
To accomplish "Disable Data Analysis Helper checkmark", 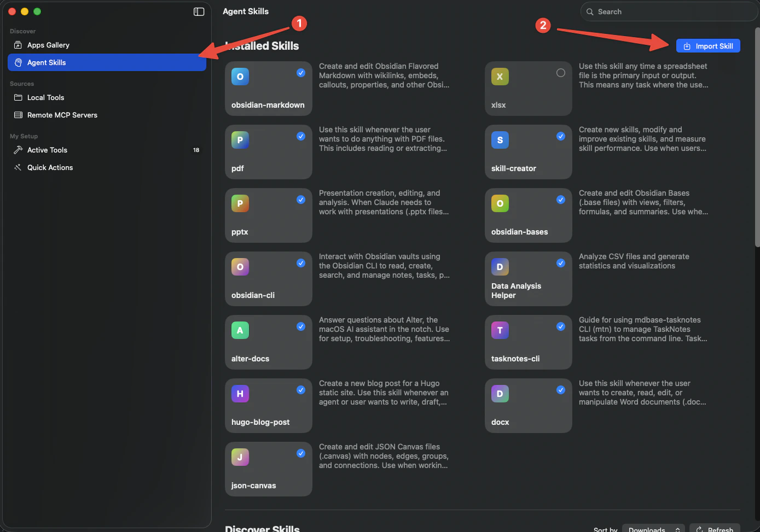I will pyautogui.click(x=561, y=263).
